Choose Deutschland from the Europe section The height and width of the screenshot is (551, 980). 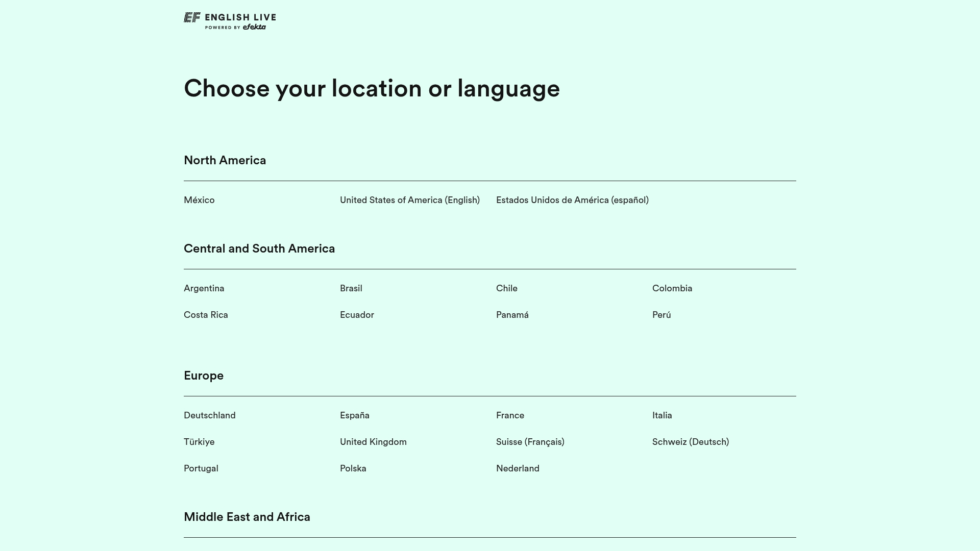click(x=209, y=415)
